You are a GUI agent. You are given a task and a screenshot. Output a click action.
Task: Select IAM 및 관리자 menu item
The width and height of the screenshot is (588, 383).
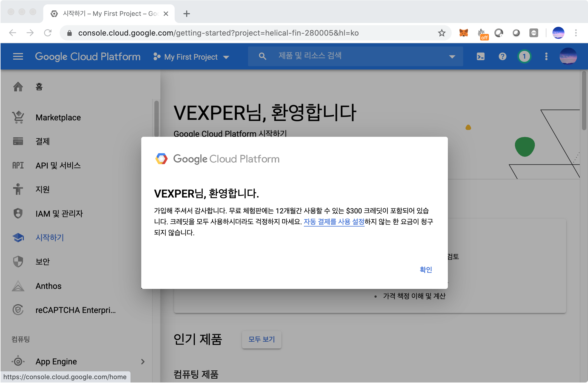click(x=59, y=213)
